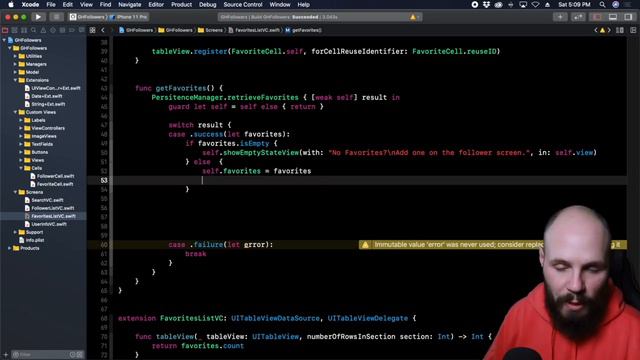Open the code review button
The width and height of the screenshot is (640, 360).
(x=578, y=17)
